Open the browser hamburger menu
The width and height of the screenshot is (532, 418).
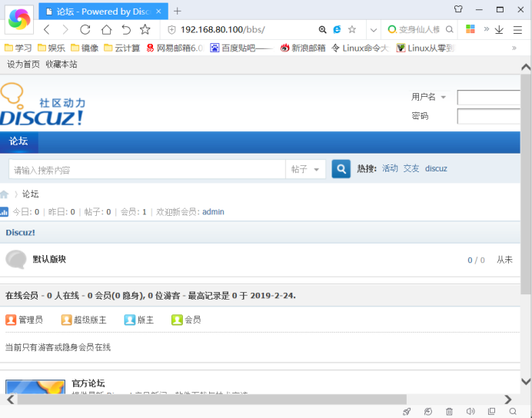(517, 30)
